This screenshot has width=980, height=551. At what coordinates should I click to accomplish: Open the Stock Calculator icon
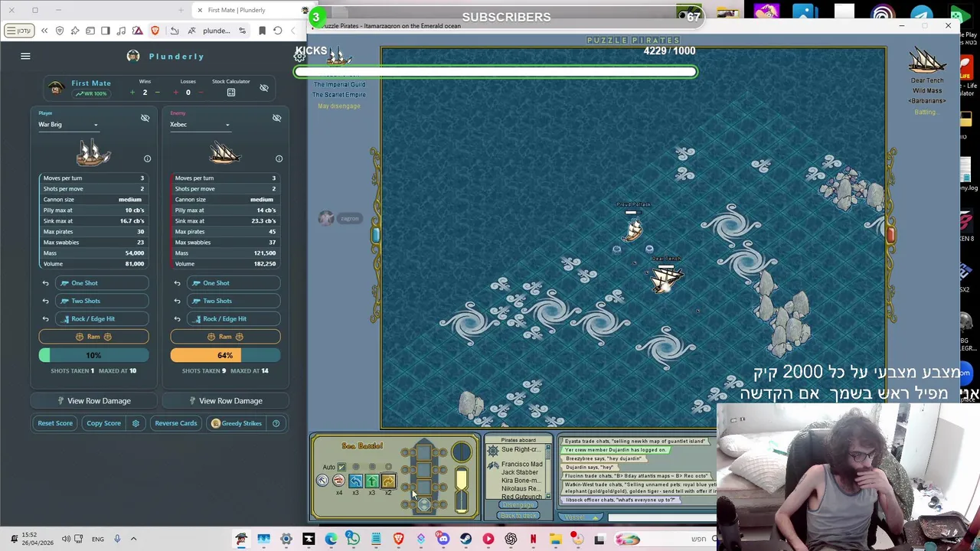(x=230, y=93)
